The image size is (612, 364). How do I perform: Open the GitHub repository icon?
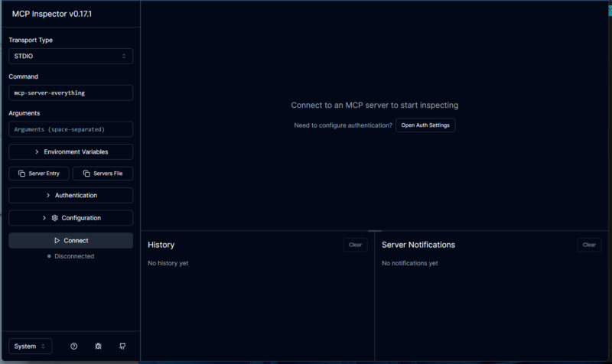(122, 346)
